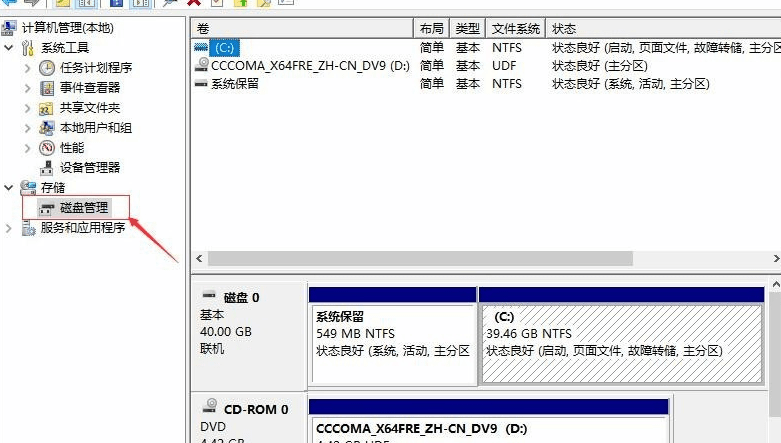Sort volumes by File System (文件系统) column
Viewport: 781px width, 443px height.
[x=516, y=28]
